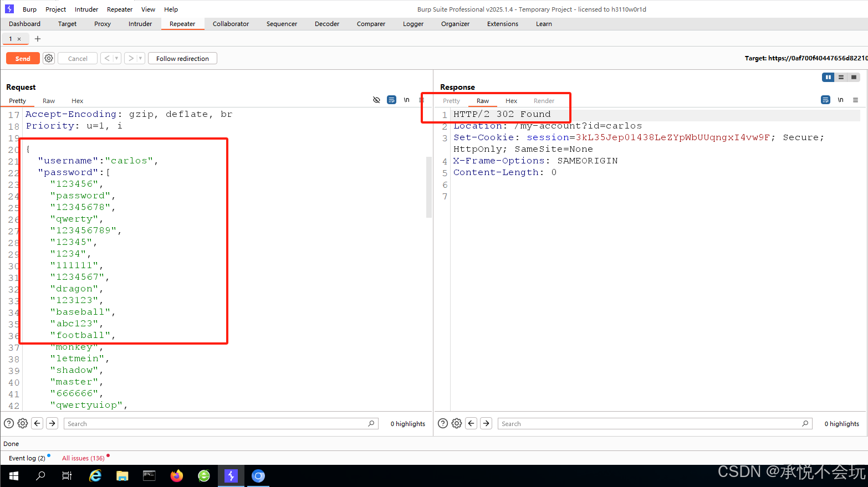Click Follow redirection button

[x=182, y=58]
